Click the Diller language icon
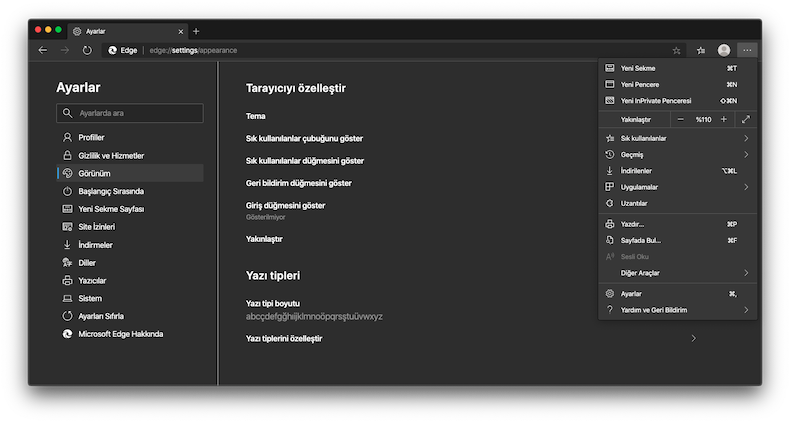 [x=67, y=262]
